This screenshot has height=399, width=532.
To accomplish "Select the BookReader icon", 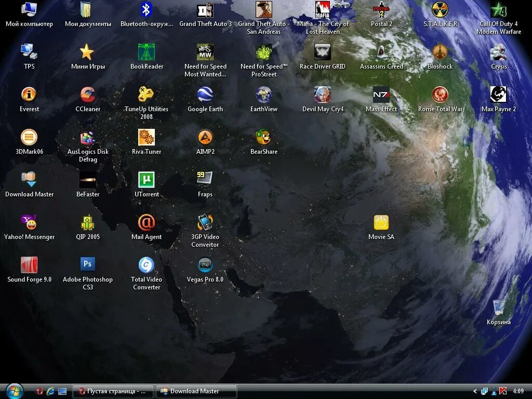I will click(x=147, y=52).
